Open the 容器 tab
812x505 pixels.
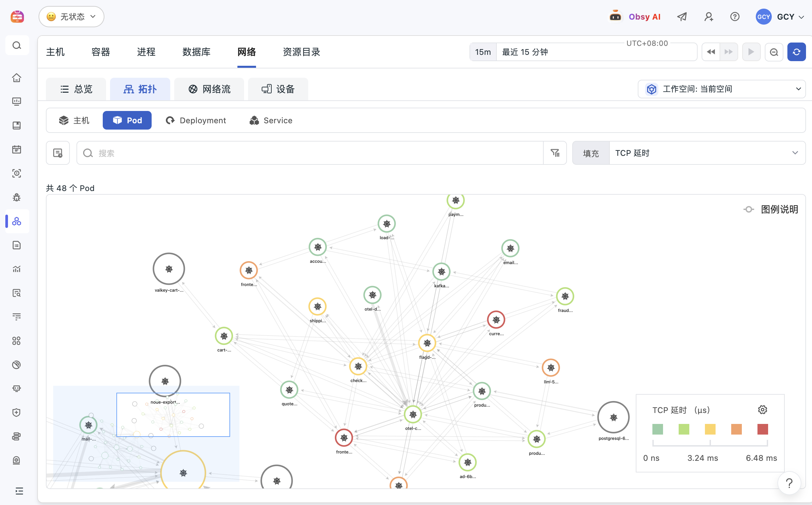coord(101,52)
